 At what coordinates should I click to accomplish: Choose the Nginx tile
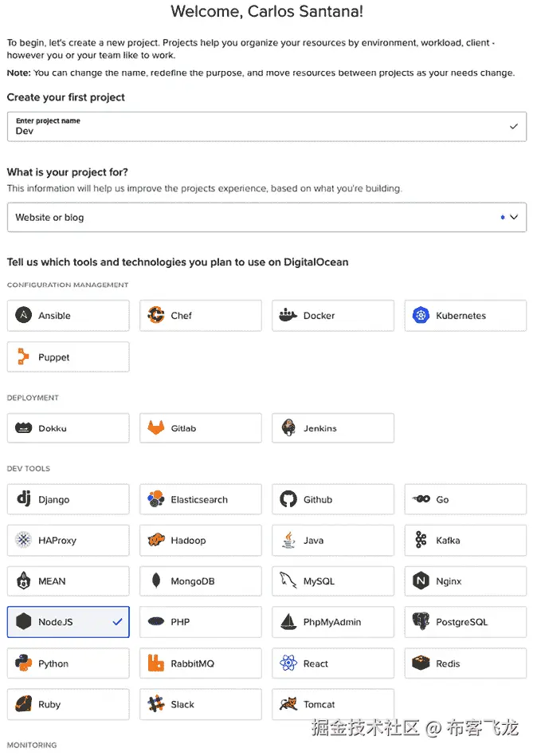[465, 581]
